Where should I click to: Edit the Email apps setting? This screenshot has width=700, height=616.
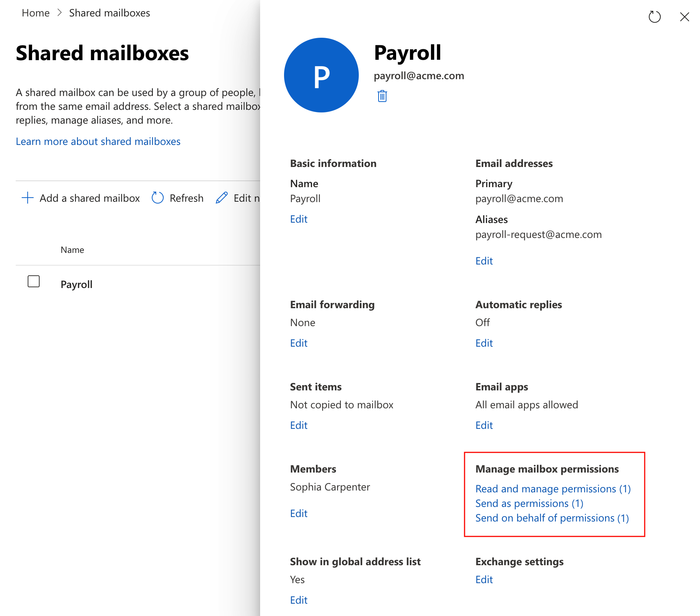click(x=484, y=425)
